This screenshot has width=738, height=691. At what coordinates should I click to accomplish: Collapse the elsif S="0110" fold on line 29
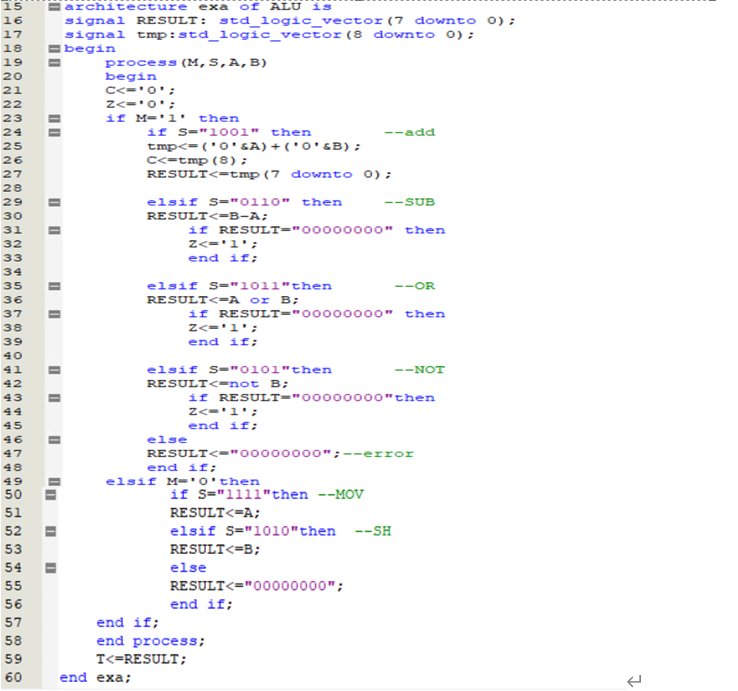tap(55, 202)
